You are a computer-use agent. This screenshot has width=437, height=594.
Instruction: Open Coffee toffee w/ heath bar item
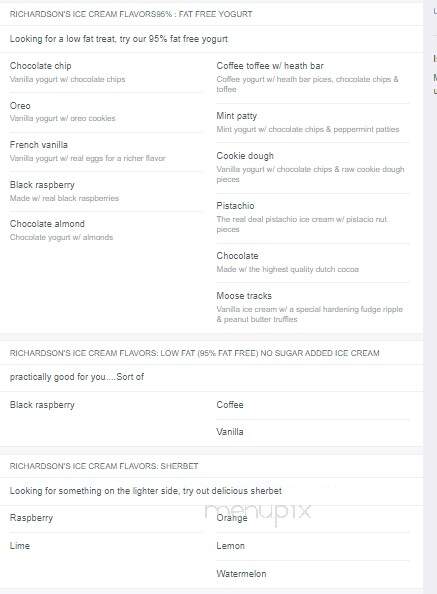click(x=270, y=66)
